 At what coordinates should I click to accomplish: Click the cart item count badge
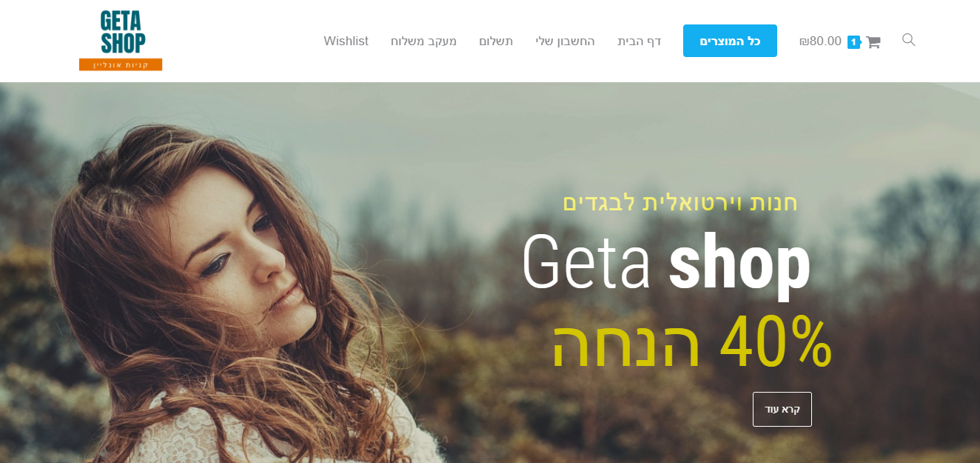[853, 42]
